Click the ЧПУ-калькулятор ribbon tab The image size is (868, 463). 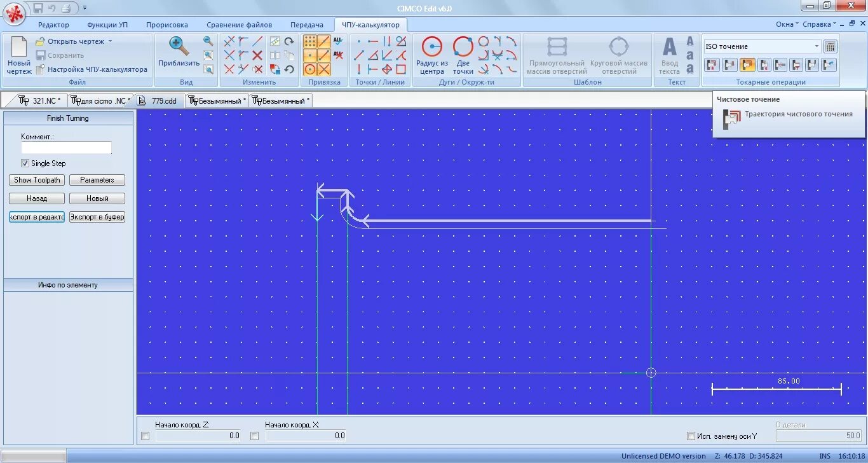tap(371, 25)
